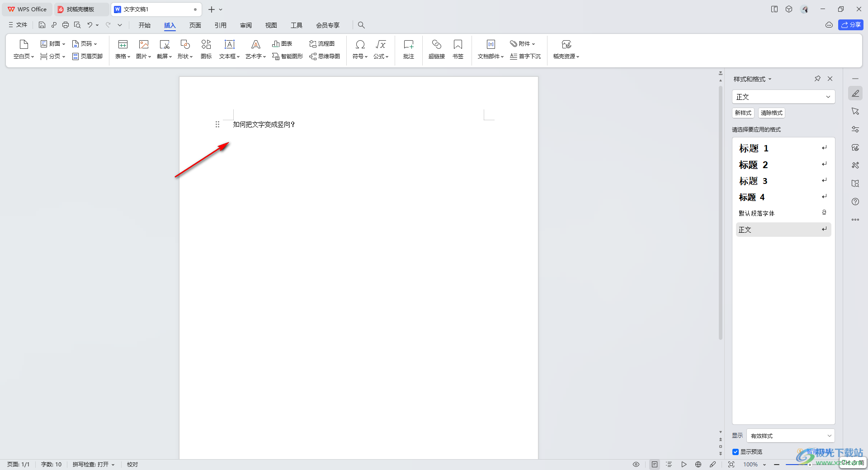Image resolution: width=868 pixels, height=470 pixels.
Task: Pin the 样式和格式 styles panel
Action: [x=817, y=79]
